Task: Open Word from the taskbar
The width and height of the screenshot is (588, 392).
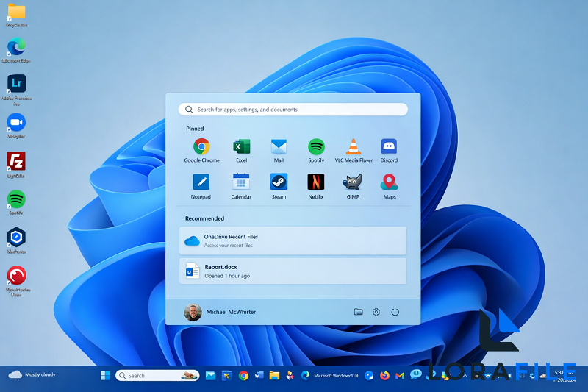Action: point(259,376)
